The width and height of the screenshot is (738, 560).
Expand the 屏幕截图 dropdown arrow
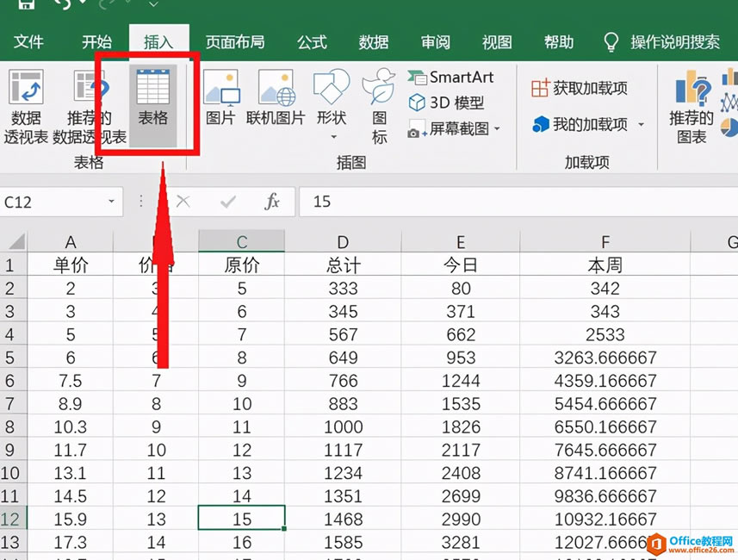[497, 128]
